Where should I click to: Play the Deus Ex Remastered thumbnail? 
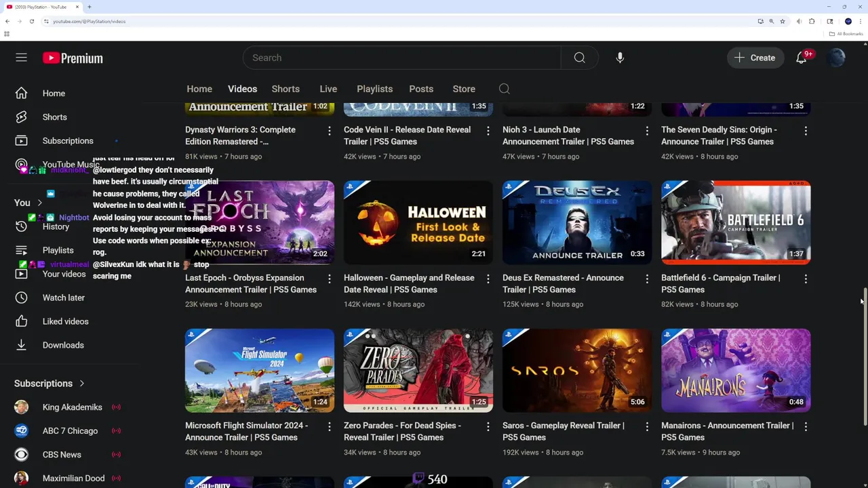(x=577, y=222)
